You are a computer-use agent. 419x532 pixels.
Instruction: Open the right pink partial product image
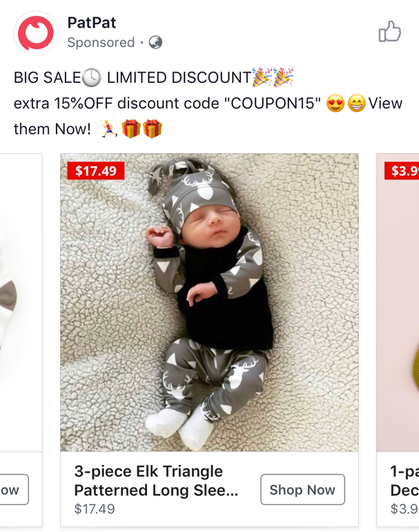click(398, 303)
